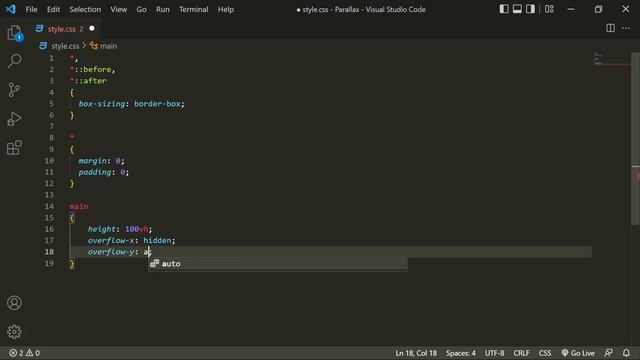Click the 'hidden' value on line 17
Image resolution: width=640 pixels, height=360 pixels.
coord(157,240)
